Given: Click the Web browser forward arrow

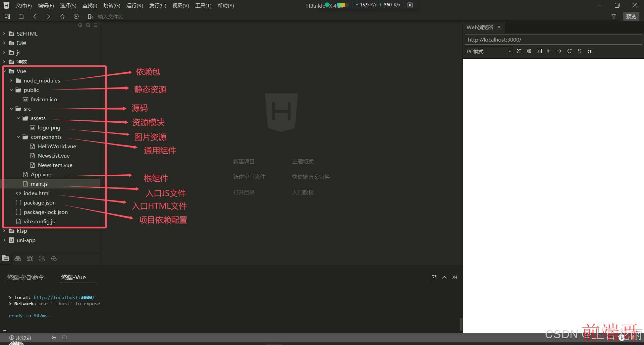Looking at the screenshot, I should 559,51.
